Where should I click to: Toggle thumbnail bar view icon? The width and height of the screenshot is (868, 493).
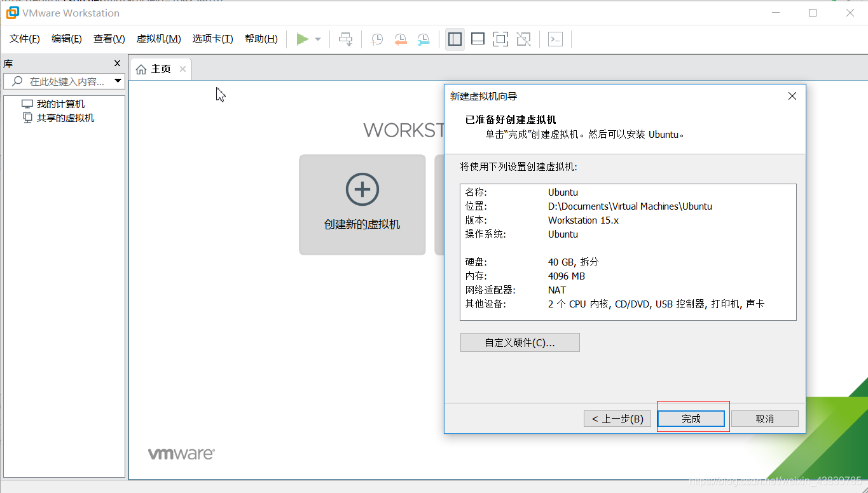tap(478, 39)
